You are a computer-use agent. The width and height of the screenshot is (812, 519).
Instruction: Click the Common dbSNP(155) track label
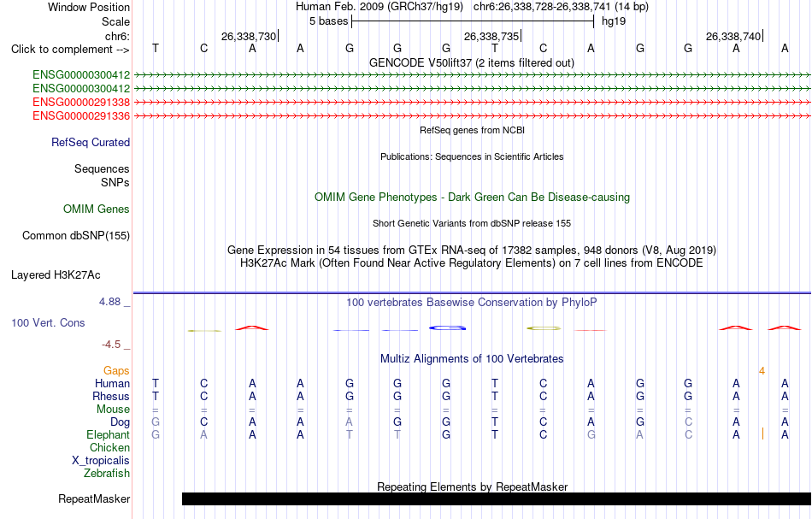[x=75, y=236]
